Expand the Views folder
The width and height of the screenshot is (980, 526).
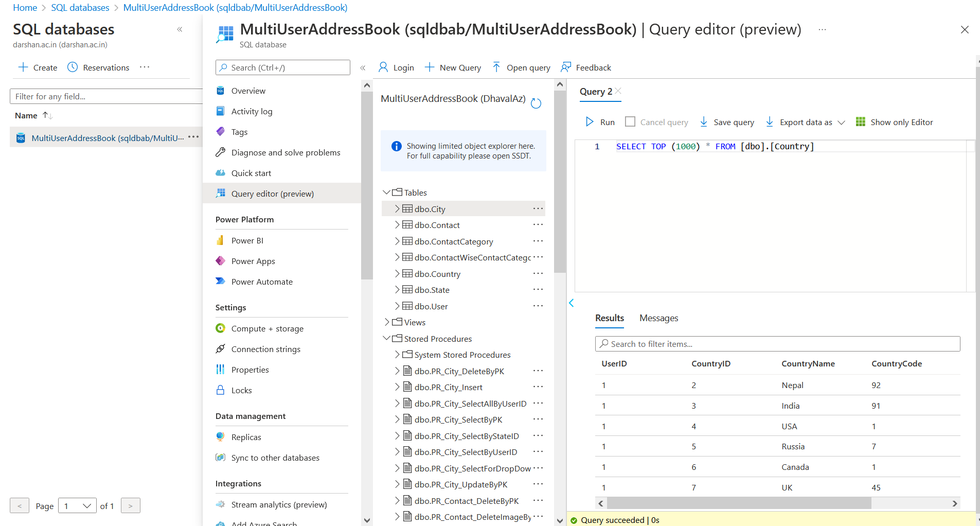[x=386, y=322]
